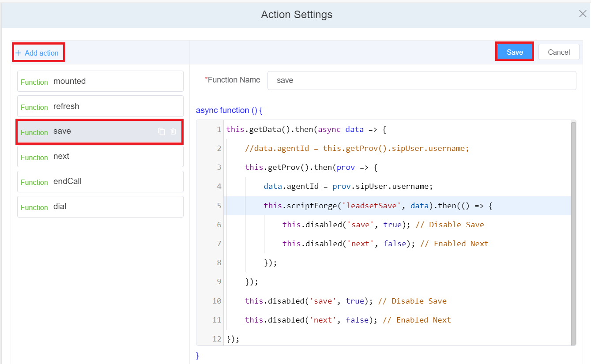Open the refresh function entry

[x=100, y=106]
